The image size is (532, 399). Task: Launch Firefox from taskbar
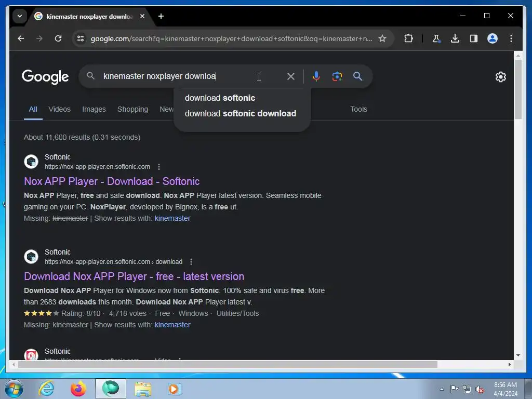click(78, 389)
